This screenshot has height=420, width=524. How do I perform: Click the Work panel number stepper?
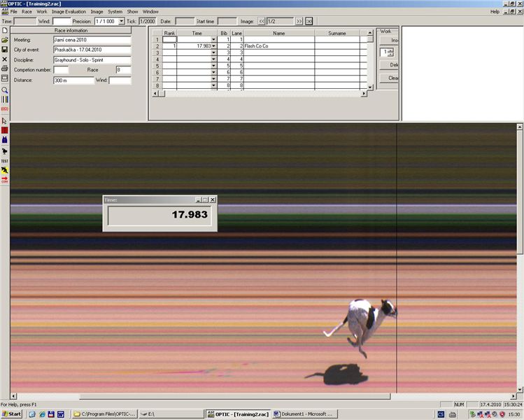[390, 52]
